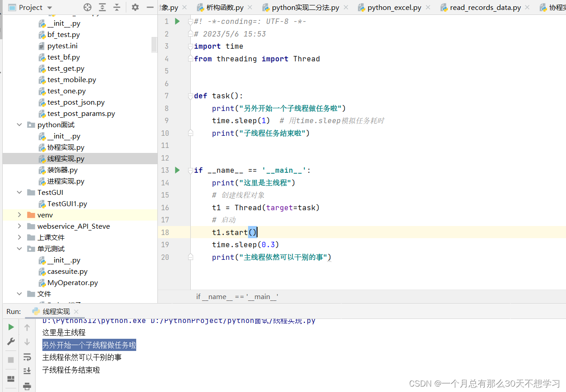Click the Expand All icon in Project toolbar
This screenshot has height=392, width=566.
(x=103, y=7)
